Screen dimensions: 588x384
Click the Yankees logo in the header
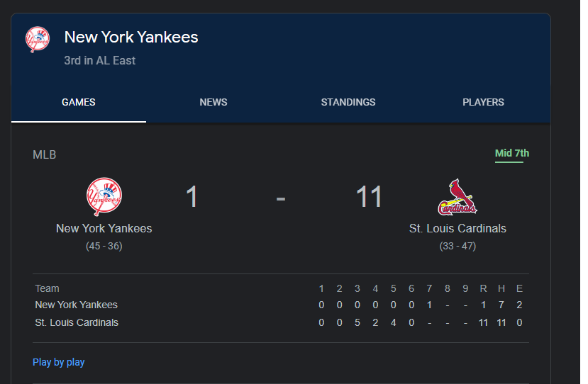tap(37, 40)
